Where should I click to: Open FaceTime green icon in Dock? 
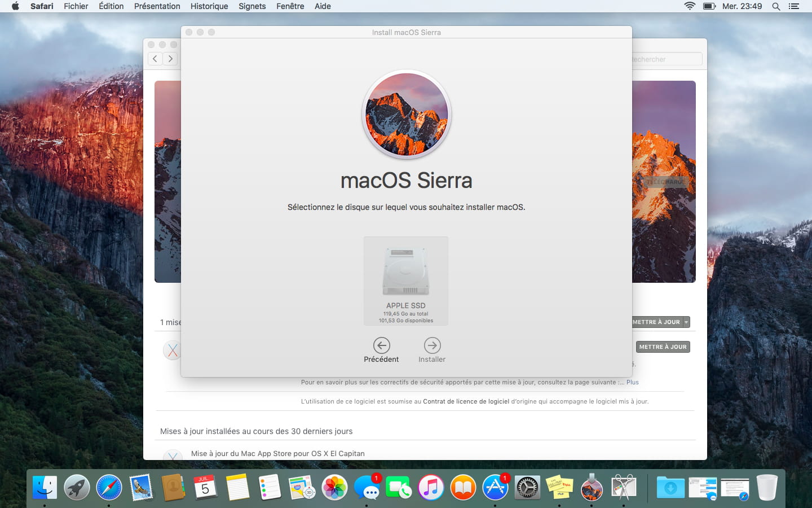399,487
